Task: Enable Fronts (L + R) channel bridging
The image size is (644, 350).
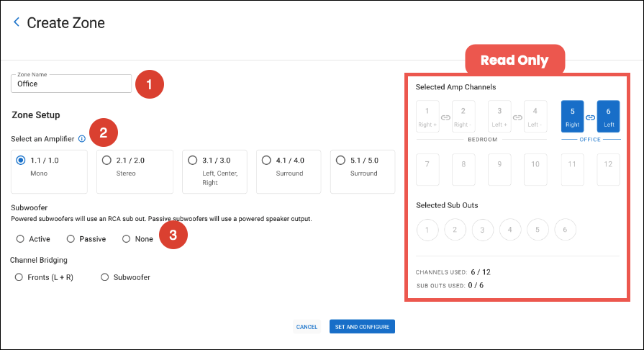Action: [20, 277]
